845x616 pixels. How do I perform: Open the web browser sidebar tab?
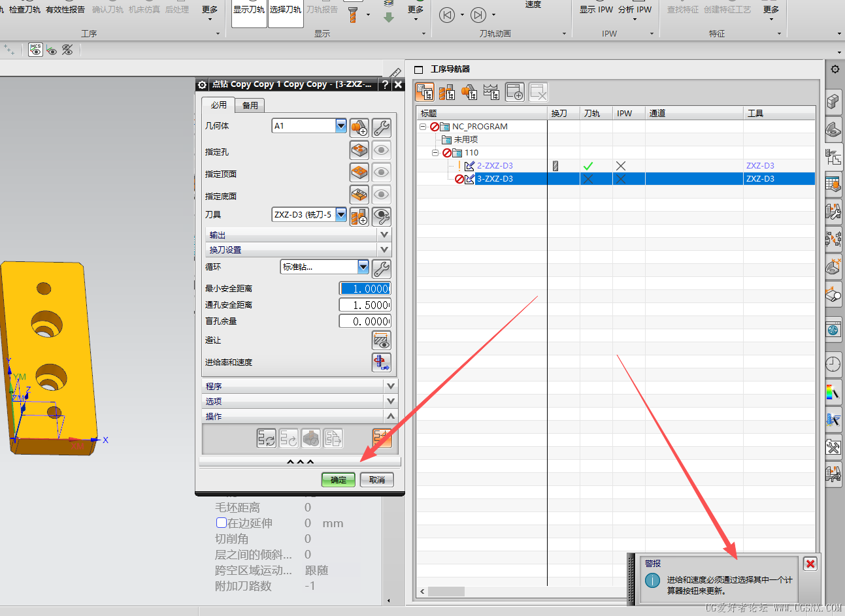click(833, 330)
